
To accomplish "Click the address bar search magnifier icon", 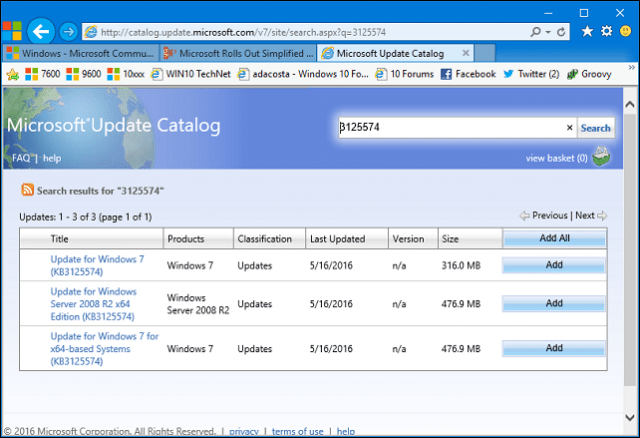I will 536,32.
